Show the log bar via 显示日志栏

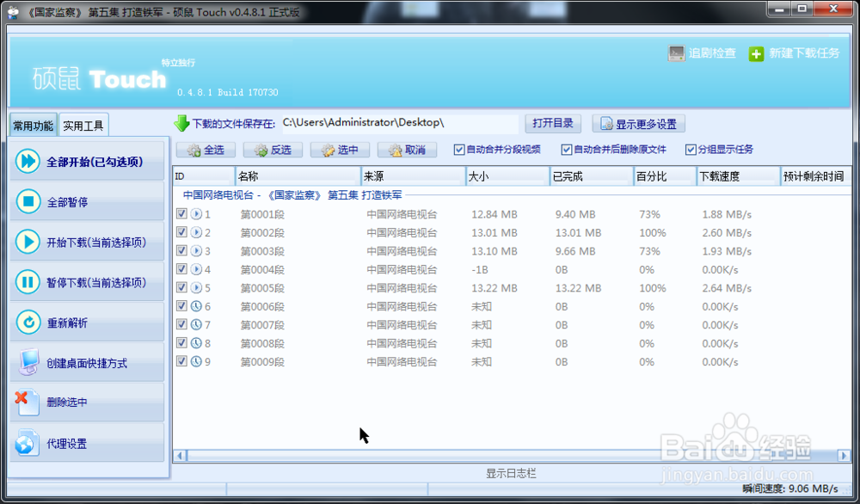coord(511,473)
